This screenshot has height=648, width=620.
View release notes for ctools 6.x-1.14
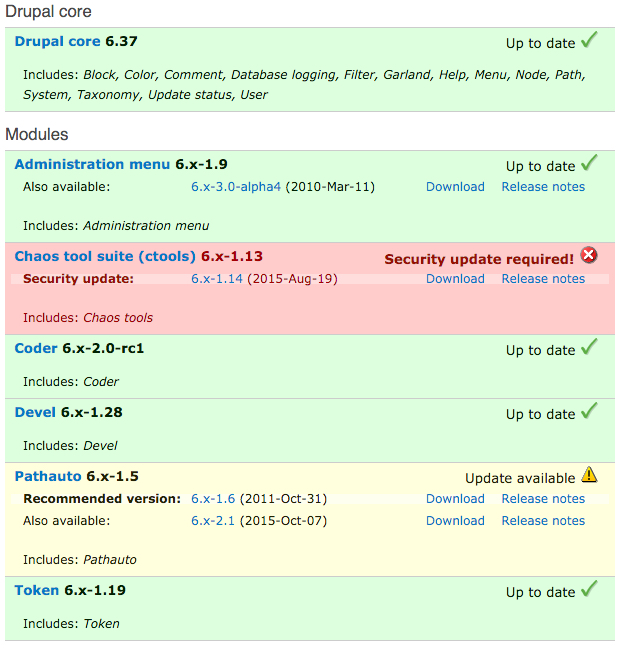pyautogui.click(x=543, y=279)
